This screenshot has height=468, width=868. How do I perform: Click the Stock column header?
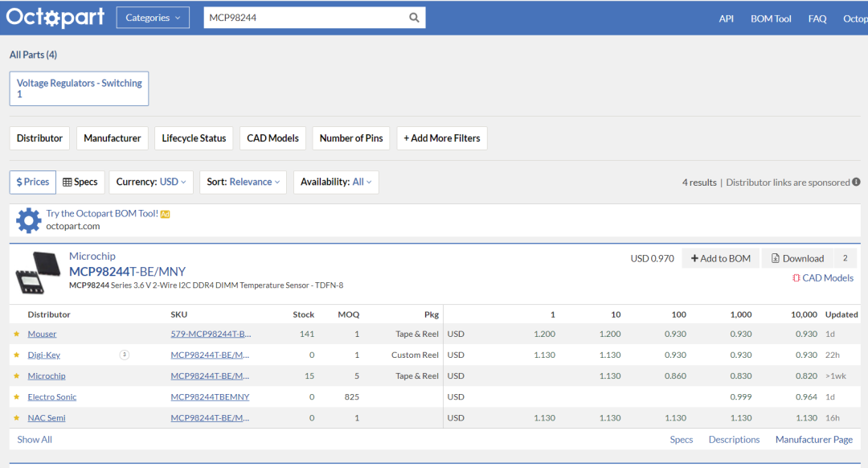[303, 314]
